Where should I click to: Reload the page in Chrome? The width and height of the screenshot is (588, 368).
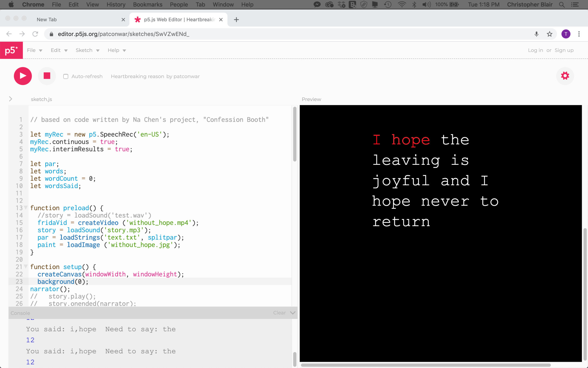click(x=35, y=34)
